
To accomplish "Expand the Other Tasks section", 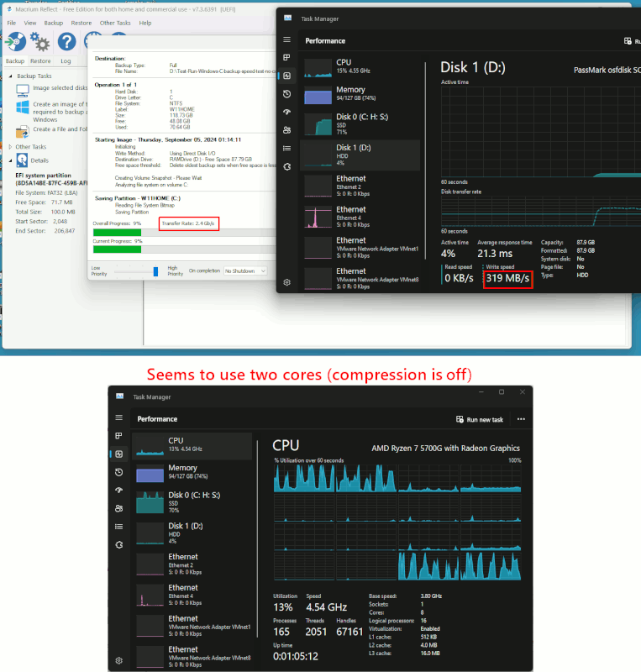I will click(11, 146).
